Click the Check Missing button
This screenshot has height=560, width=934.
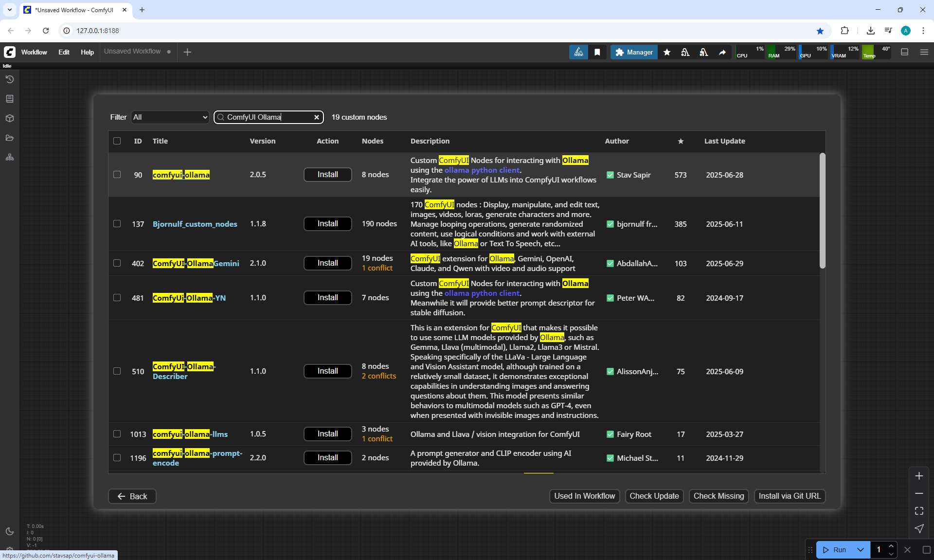[x=718, y=496]
